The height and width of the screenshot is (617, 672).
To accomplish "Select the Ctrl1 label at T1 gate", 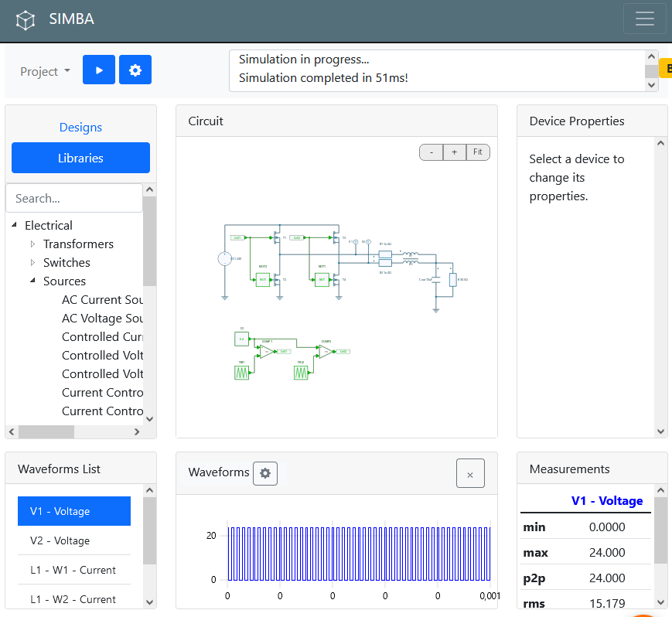I will point(237,238).
